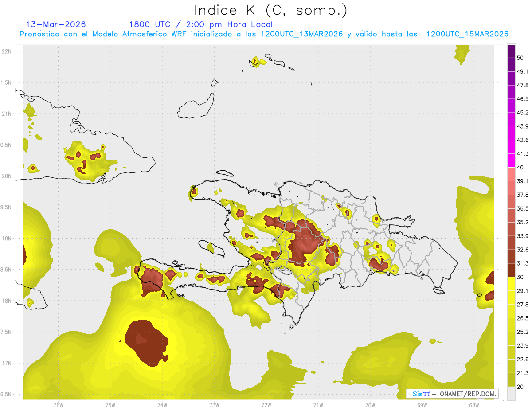Pick the light gray colorbar segment below 20

click(x=511, y=393)
